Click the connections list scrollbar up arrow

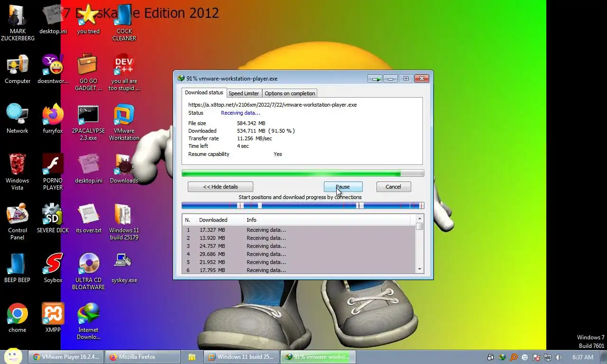[x=419, y=219]
